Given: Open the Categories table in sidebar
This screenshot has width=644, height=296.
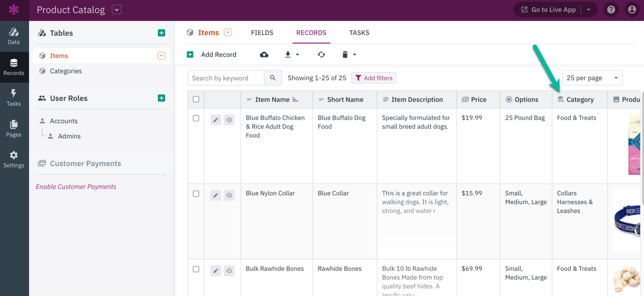Looking at the screenshot, I should [x=66, y=71].
